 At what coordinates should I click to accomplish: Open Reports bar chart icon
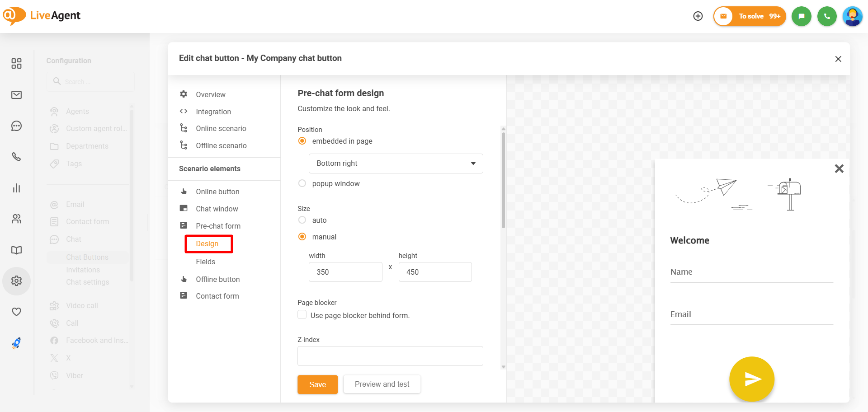click(x=17, y=188)
